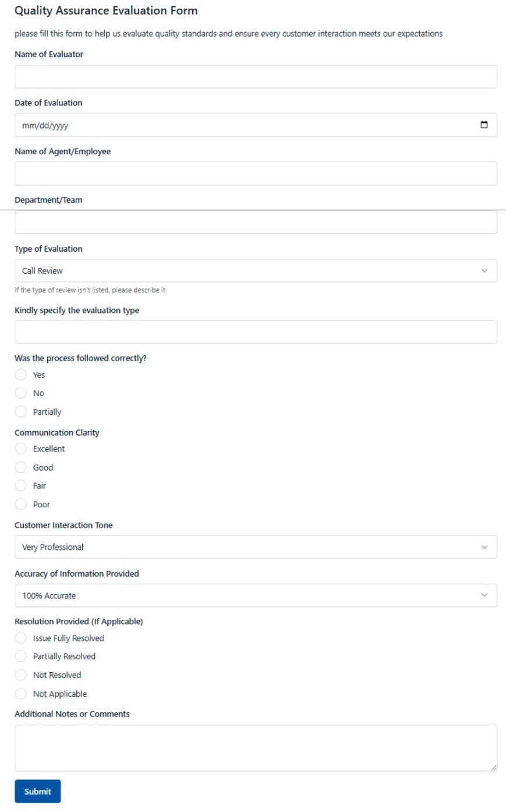The image size is (506, 812).
Task: Select Yes for process followed correctly
Action: pos(21,375)
